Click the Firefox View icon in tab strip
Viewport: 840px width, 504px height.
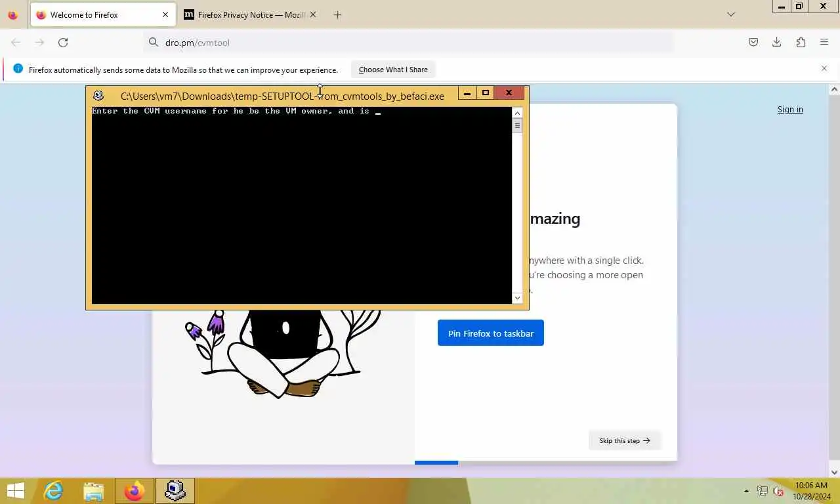click(x=12, y=14)
